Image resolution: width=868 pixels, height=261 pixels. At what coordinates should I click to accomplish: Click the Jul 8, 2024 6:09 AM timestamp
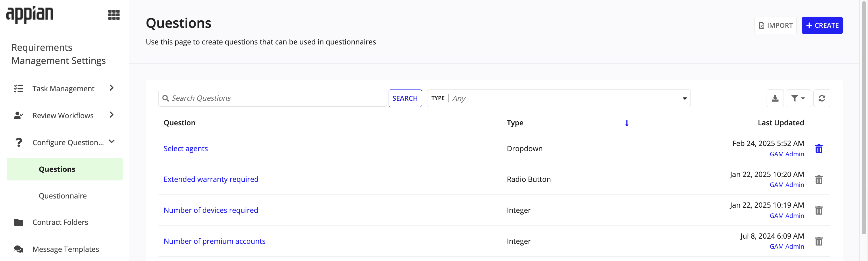(x=772, y=236)
